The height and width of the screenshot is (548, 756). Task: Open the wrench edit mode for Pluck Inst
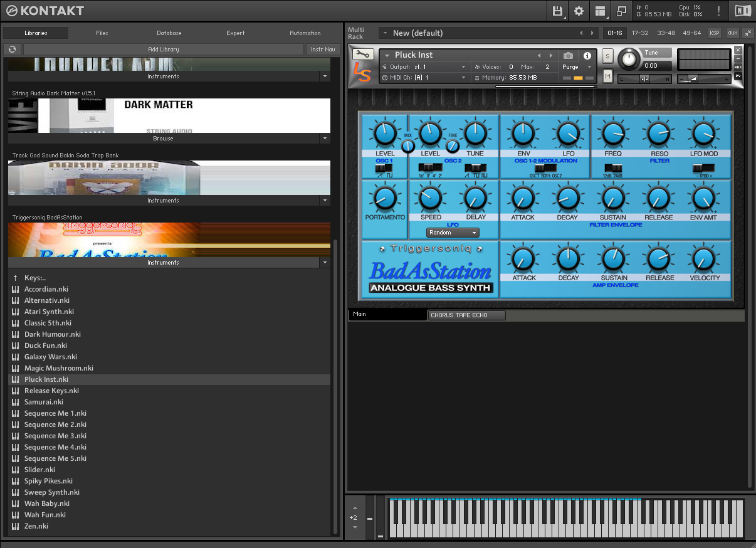coord(364,55)
